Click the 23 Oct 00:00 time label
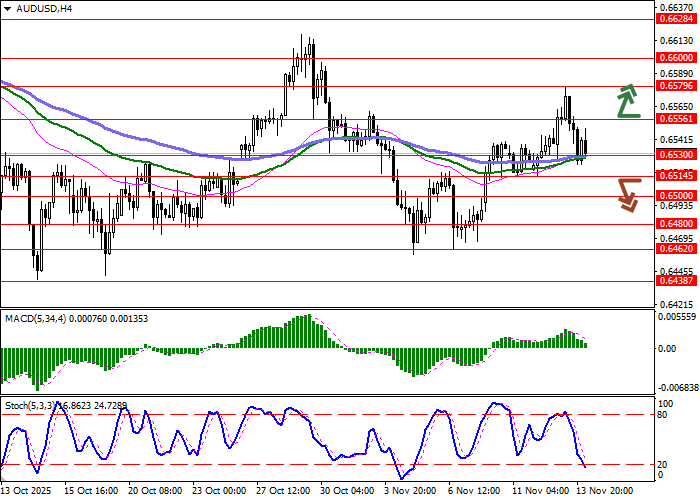The width and height of the screenshot is (700, 500). (219, 491)
